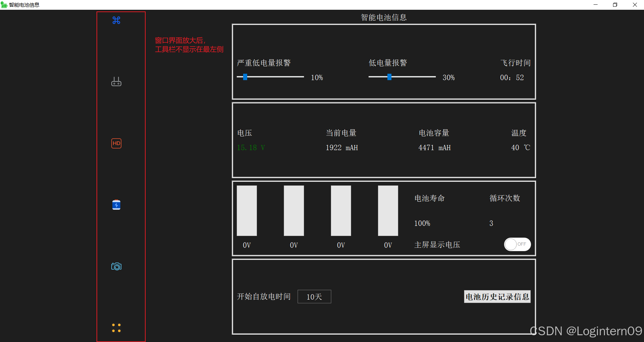Image resolution: width=644 pixels, height=342 pixels.
Task: Click the 当前电量 label
Action: 341,133
